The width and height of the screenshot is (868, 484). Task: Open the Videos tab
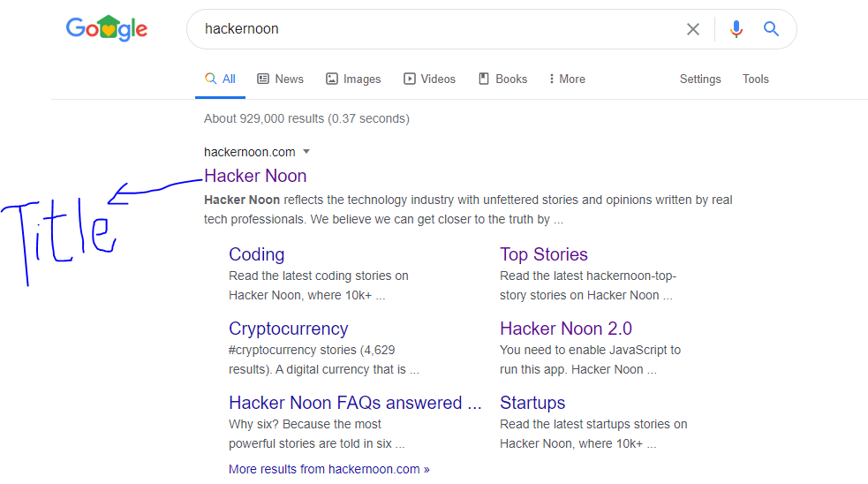coord(429,79)
